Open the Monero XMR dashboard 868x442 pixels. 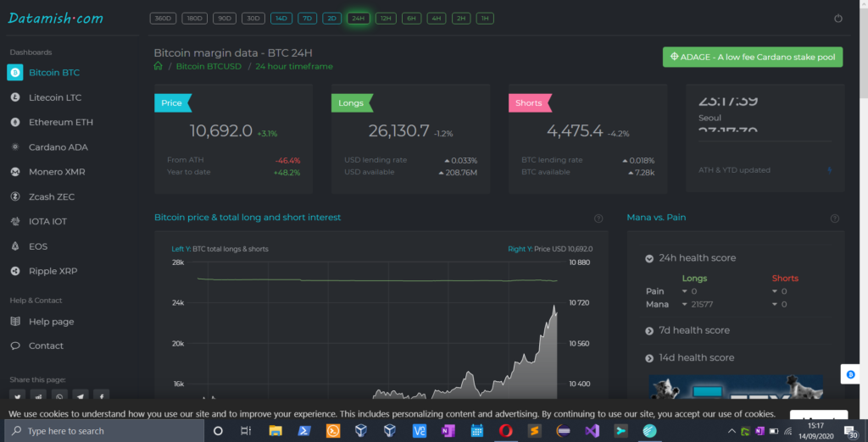pos(50,172)
